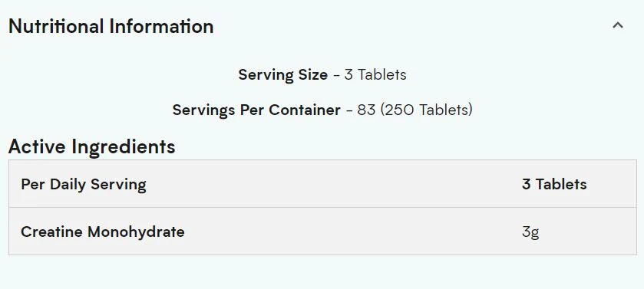Click the word 'Nutritional' in the heading

[56, 26]
